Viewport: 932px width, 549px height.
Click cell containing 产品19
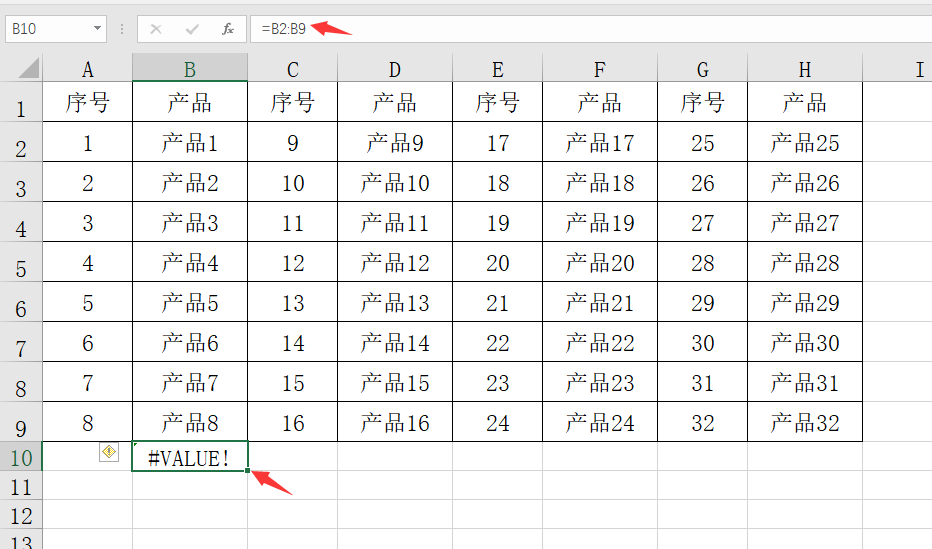(x=600, y=222)
